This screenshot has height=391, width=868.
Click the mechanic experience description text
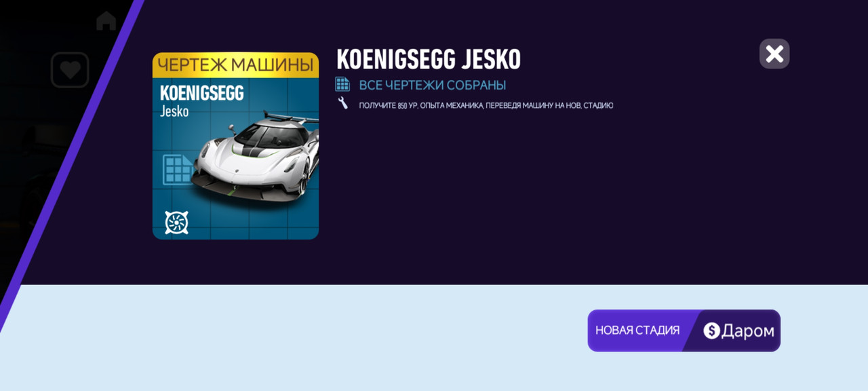click(486, 106)
